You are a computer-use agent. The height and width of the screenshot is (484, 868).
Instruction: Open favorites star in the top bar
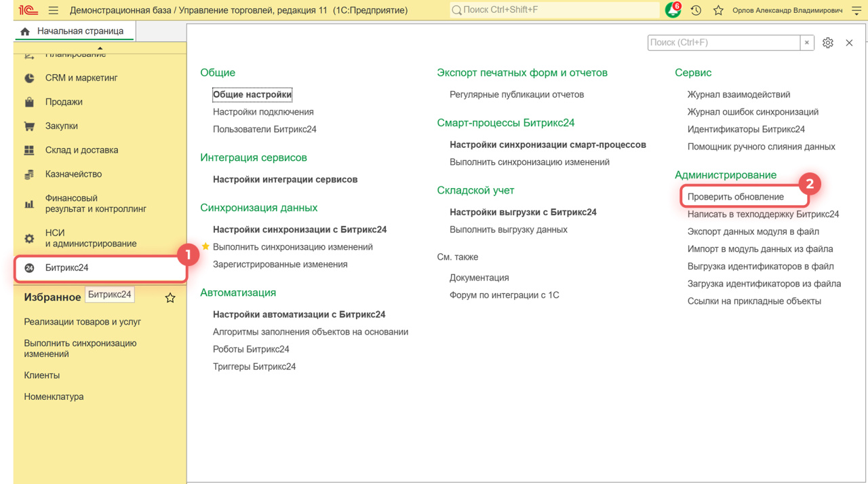click(x=718, y=10)
